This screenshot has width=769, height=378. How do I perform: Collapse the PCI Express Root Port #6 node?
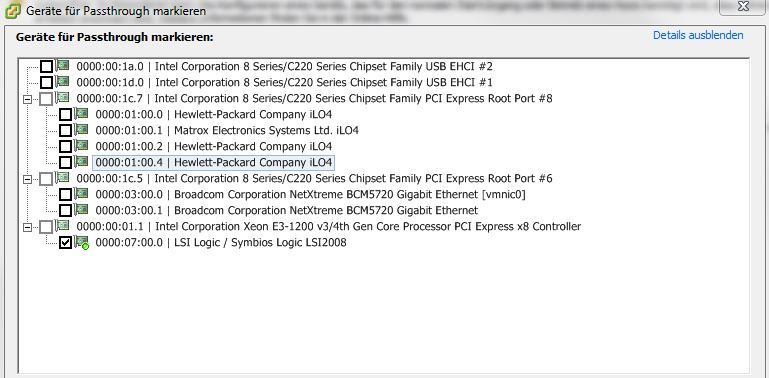point(27,179)
